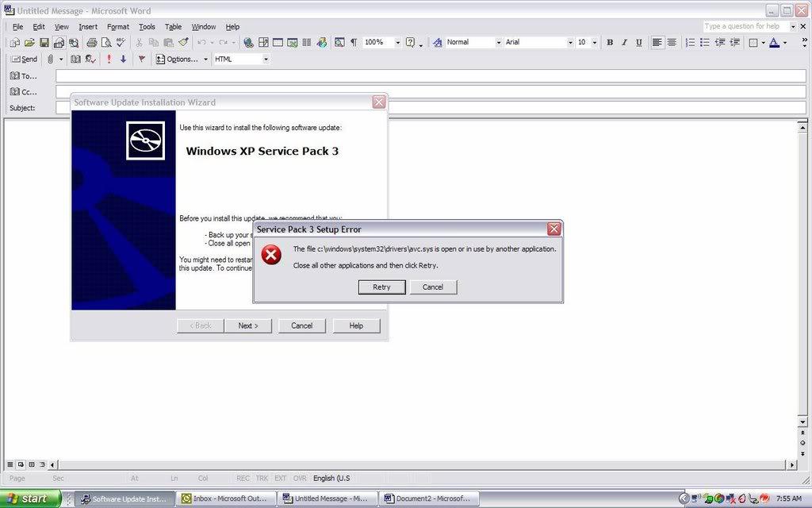Image resolution: width=812 pixels, height=508 pixels.
Task: Set high importance with the red exclamation icon
Action: pyautogui.click(x=109, y=59)
